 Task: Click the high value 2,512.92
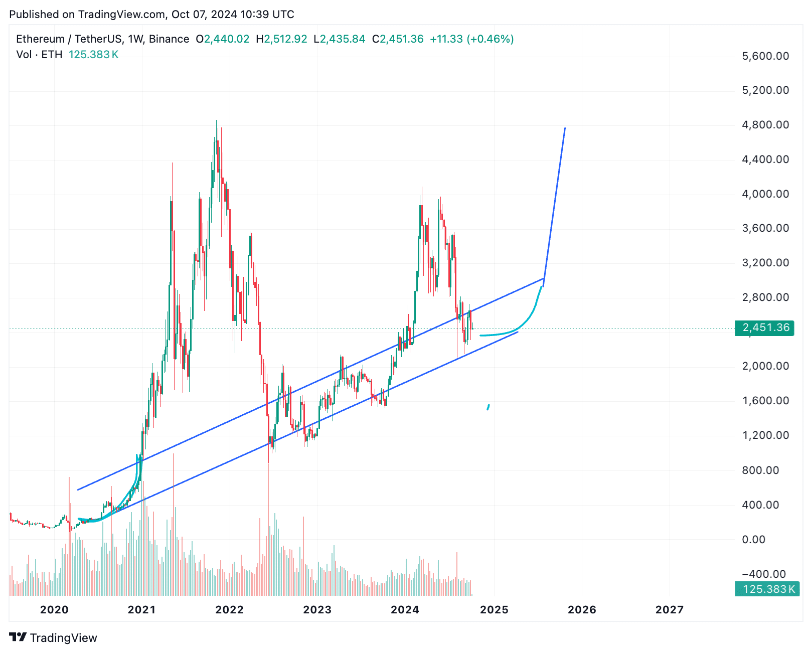point(285,39)
